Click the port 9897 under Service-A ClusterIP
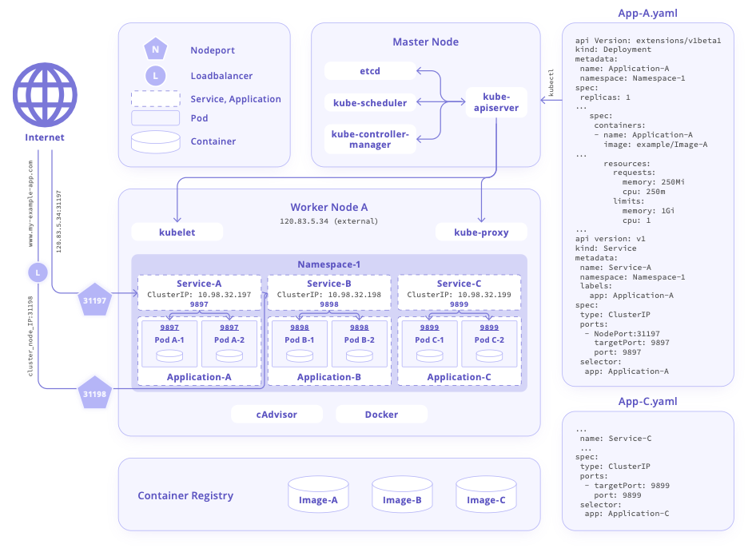 (x=199, y=304)
